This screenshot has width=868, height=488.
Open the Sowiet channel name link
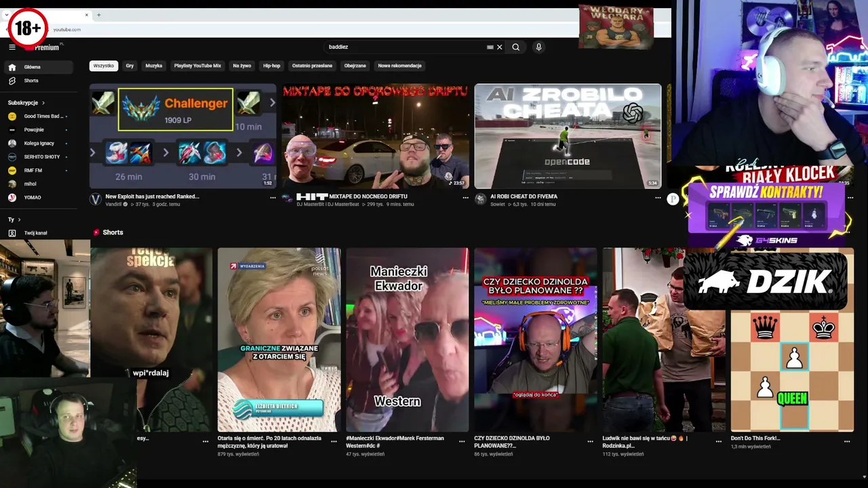[x=498, y=204]
